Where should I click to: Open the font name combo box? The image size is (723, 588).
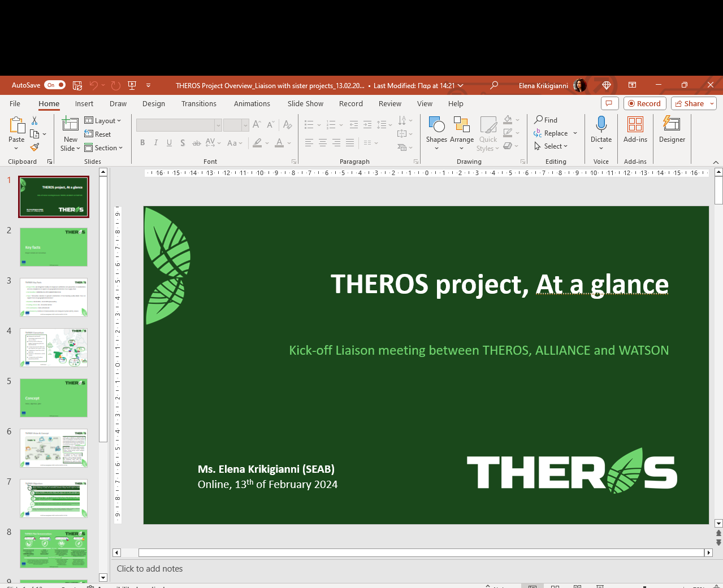[x=179, y=125]
